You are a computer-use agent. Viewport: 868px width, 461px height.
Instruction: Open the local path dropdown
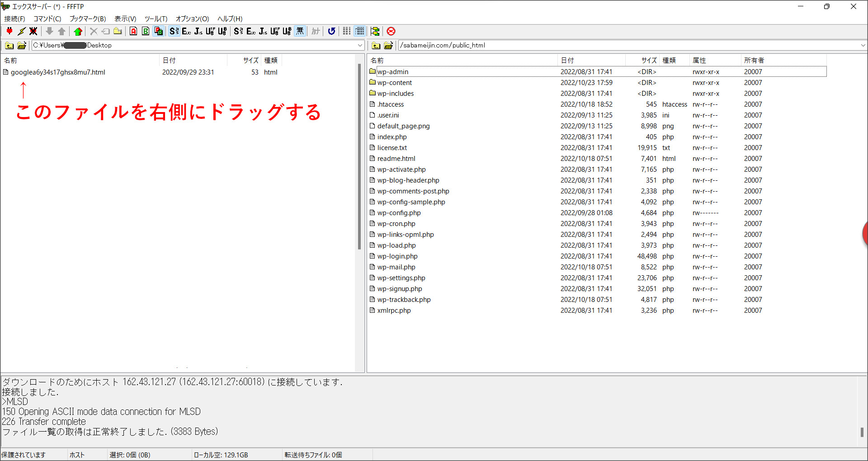(x=359, y=45)
